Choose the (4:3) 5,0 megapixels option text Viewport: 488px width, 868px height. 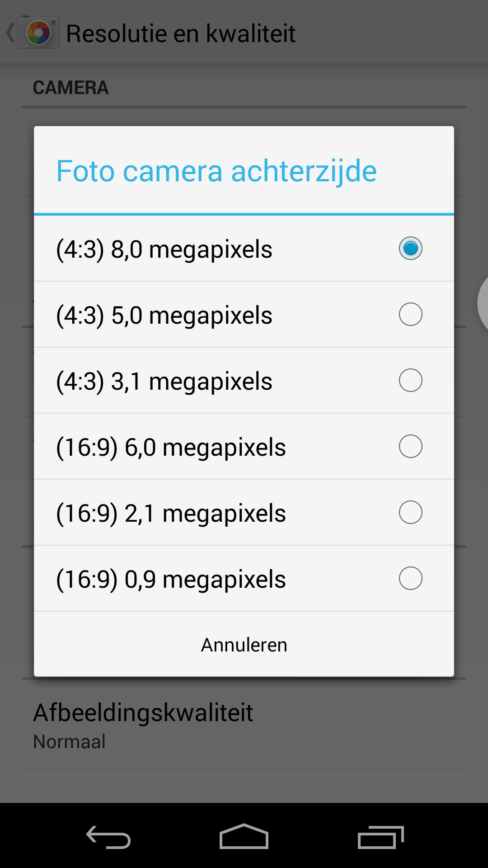(164, 315)
